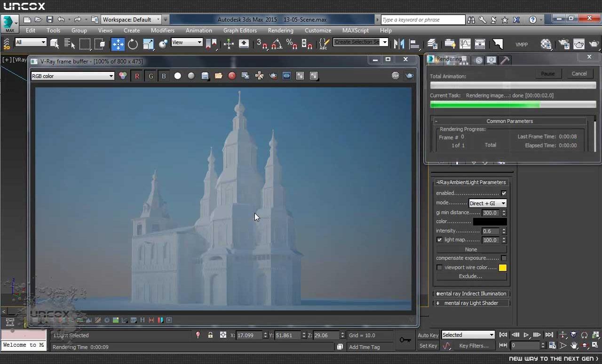Open the Rendering menu

(281, 30)
